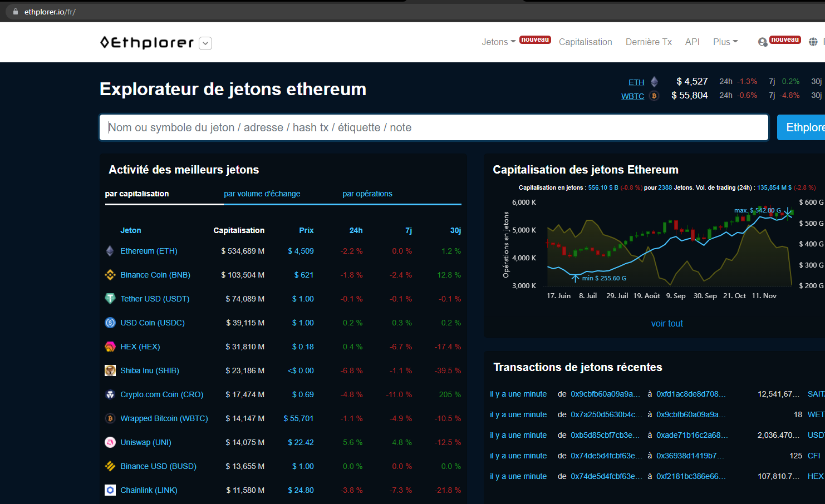The height and width of the screenshot is (504, 825).
Task: Expand the Jetons dropdown menu
Action: (498, 42)
